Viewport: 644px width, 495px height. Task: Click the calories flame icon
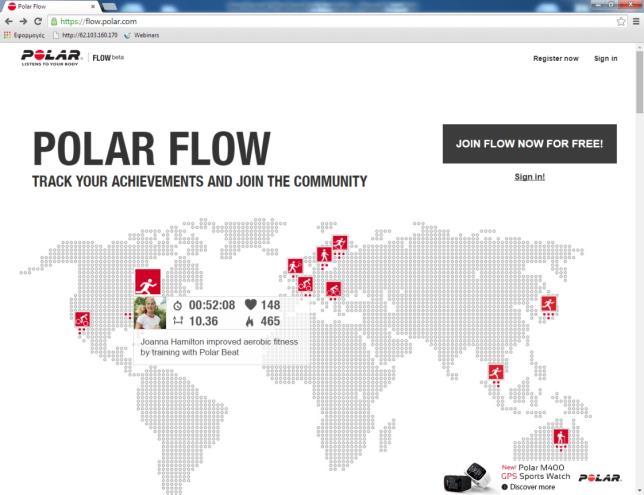250,321
